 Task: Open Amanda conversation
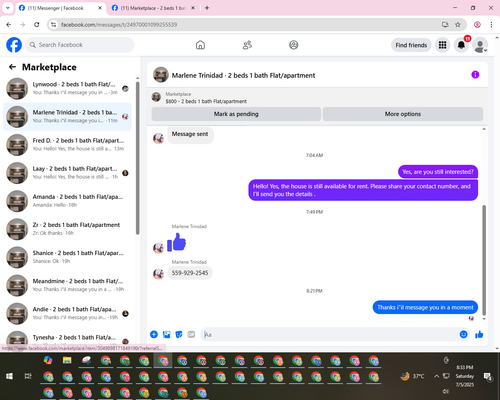[x=68, y=201]
